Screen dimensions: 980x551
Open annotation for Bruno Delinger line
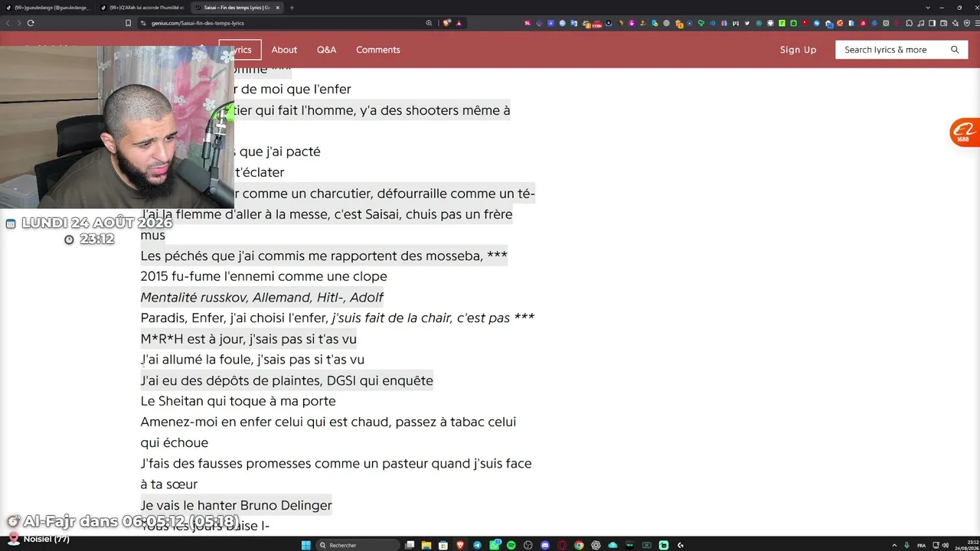pyautogui.click(x=236, y=505)
